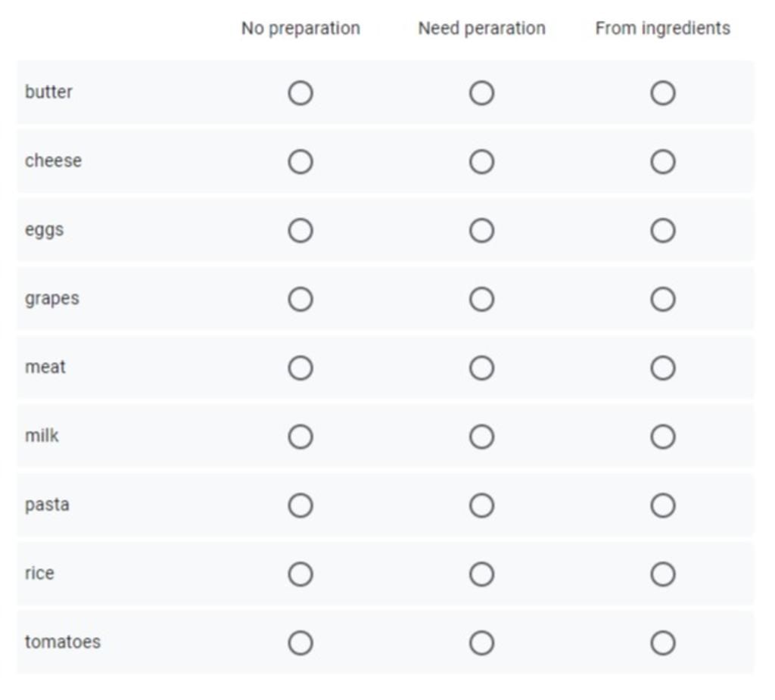
Task: Select No preparation for butter
Action: pyautogui.click(x=300, y=93)
